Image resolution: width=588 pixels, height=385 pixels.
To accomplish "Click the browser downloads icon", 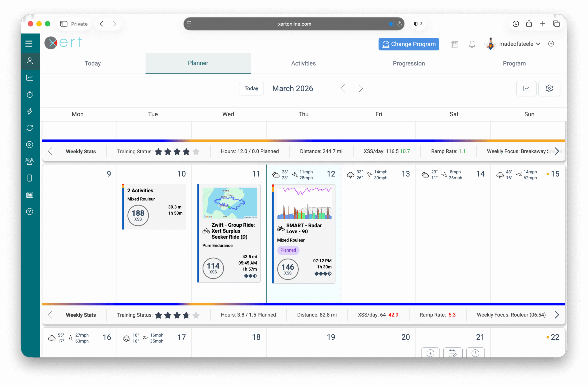I will coord(516,24).
